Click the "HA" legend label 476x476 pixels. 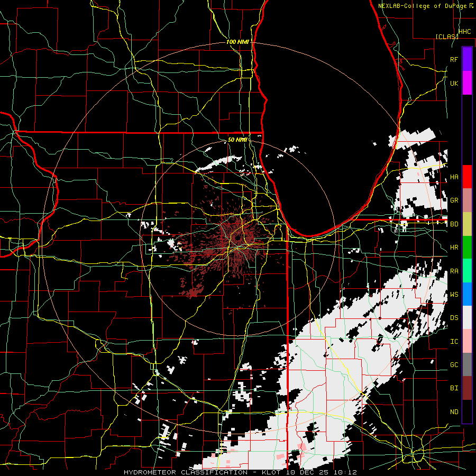tap(454, 177)
